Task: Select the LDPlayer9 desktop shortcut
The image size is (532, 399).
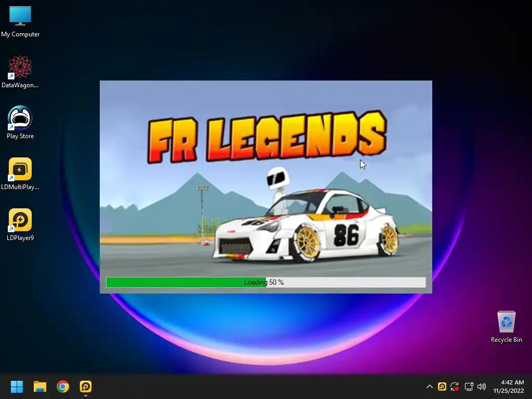Action: [x=20, y=224]
